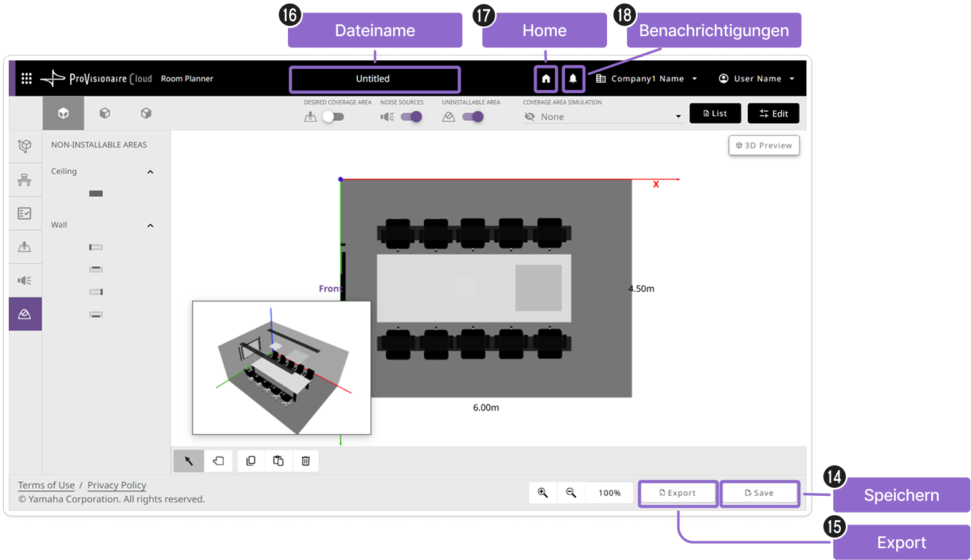Enable the Desired Coverage Area toggle

point(333,116)
